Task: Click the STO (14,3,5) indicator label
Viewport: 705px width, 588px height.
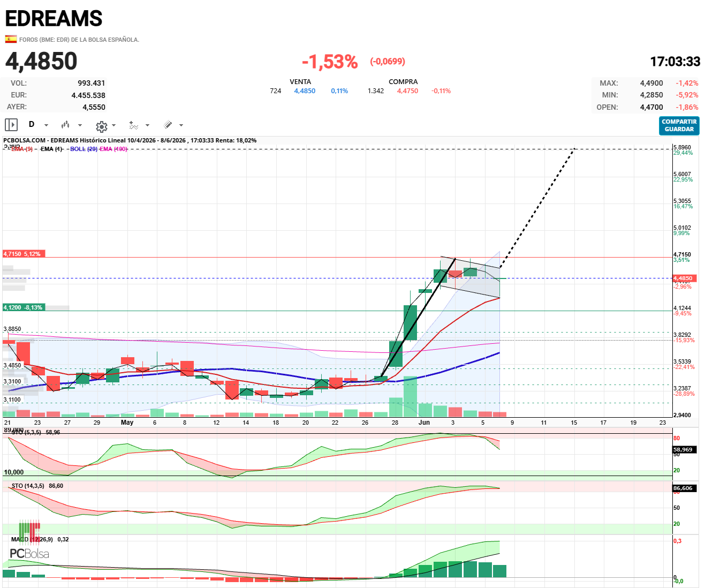Action: coord(28,486)
